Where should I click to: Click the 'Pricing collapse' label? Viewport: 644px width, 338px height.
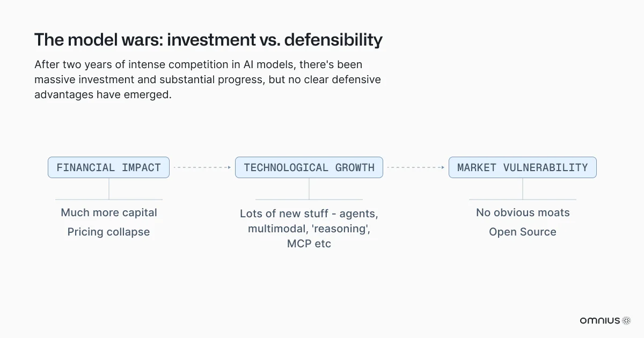point(108,232)
